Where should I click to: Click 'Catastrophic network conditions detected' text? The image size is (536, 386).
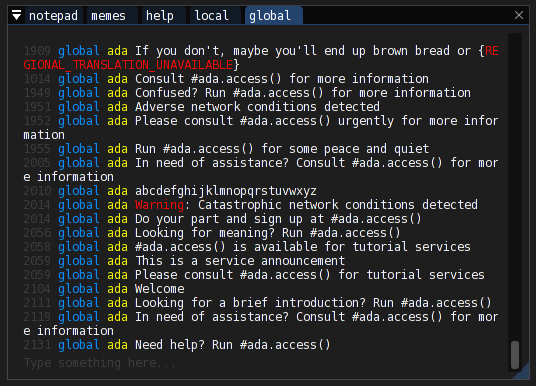(338, 205)
